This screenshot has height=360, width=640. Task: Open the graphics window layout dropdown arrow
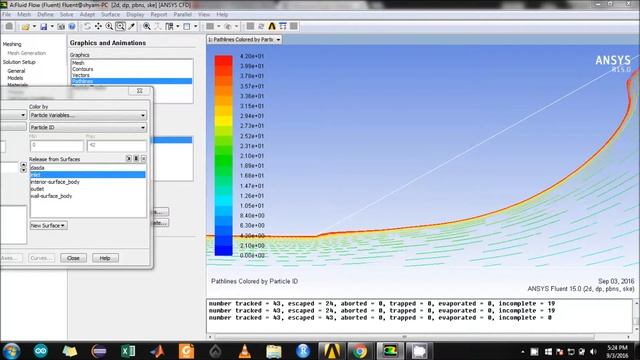point(196,27)
